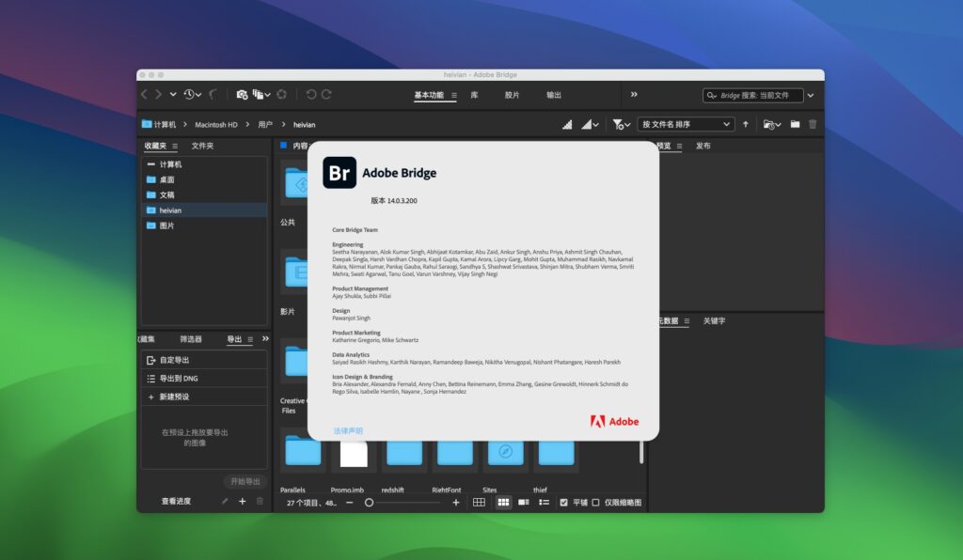The height and width of the screenshot is (560, 963).
Task: Create new folder using the folder icon
Action: point(795,123)
